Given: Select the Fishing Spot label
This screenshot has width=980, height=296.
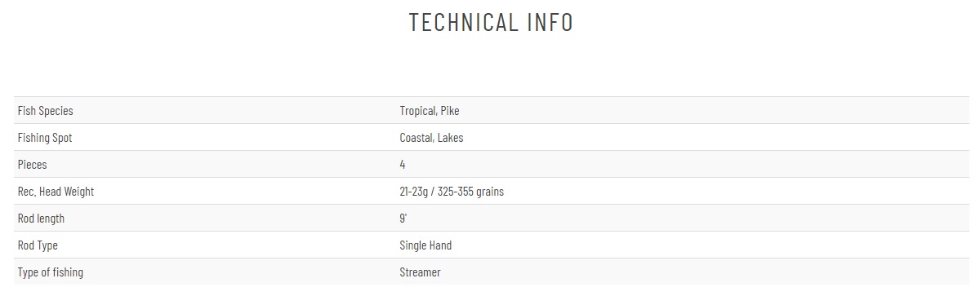Looking at the screenshot, I should [x=45, y=138].
